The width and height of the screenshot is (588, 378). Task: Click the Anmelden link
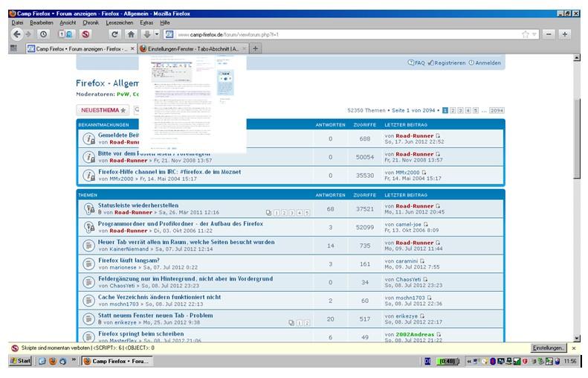(485, 63)
